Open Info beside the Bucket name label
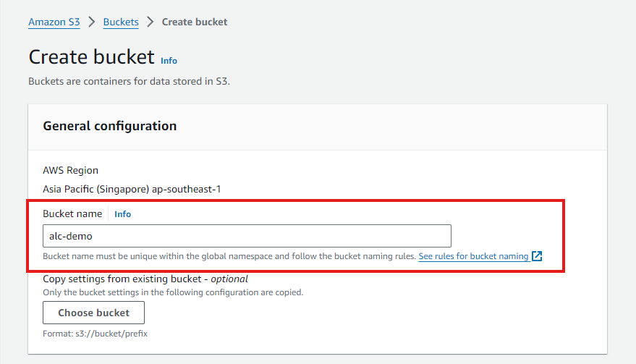 [x=123, y=214]
